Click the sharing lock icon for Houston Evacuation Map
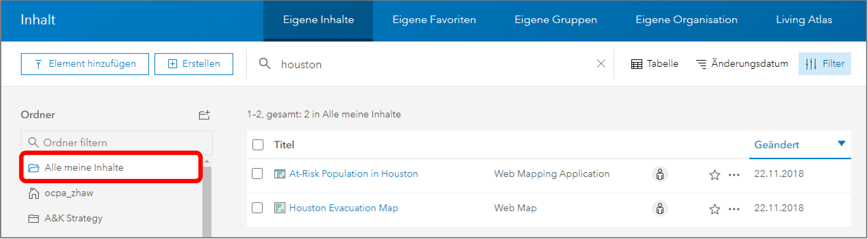The height and width of the screenshot is (239, 868). point(660,209)
